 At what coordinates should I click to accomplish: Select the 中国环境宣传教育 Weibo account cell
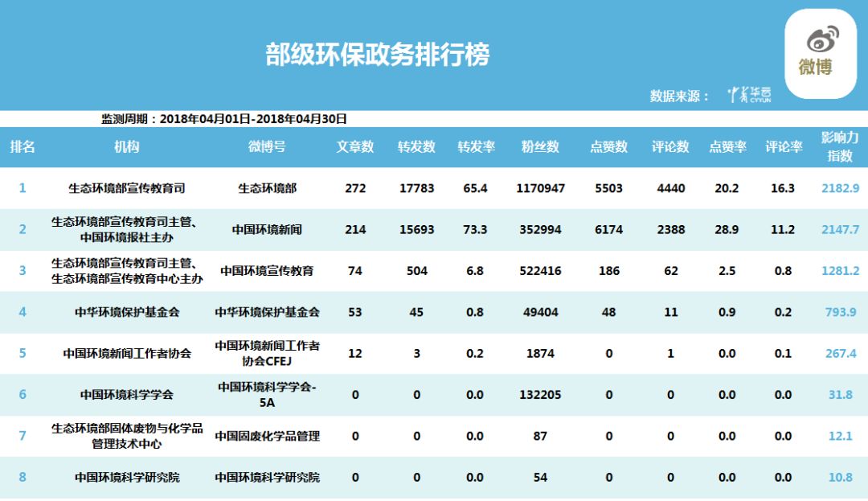[x=267, y=271]
